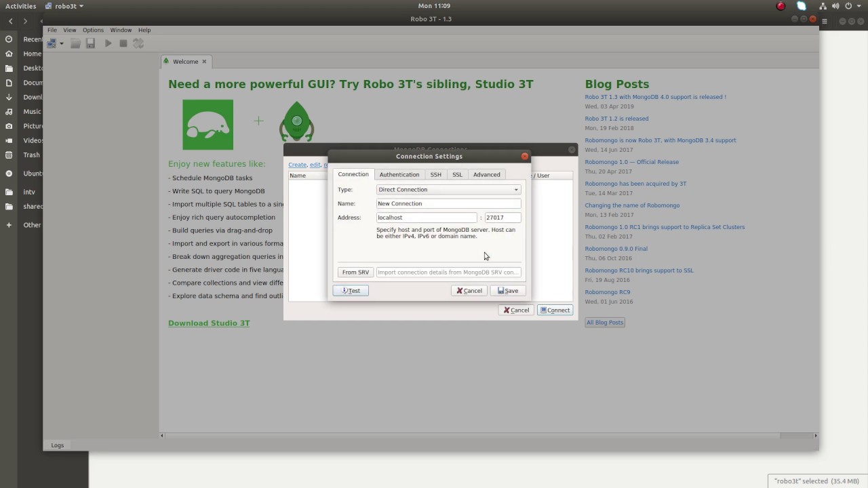868x488 pixels.
Task: Click the green Robo 3T logo image
Action: 208,125
